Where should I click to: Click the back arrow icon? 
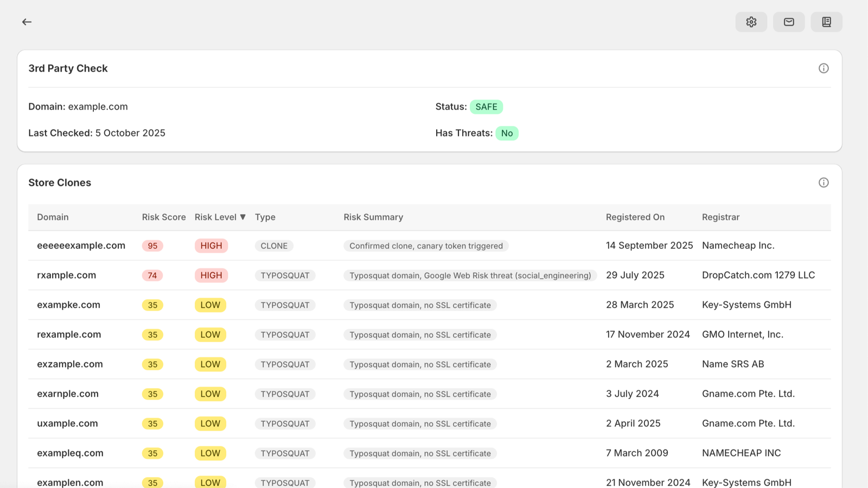[x=27, y=22]
